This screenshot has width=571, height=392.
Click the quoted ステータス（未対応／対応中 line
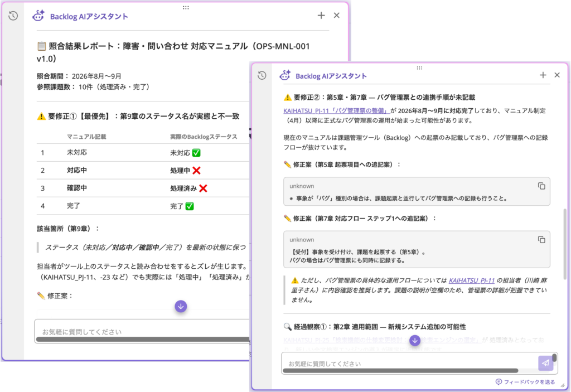[x=146, y=248]
